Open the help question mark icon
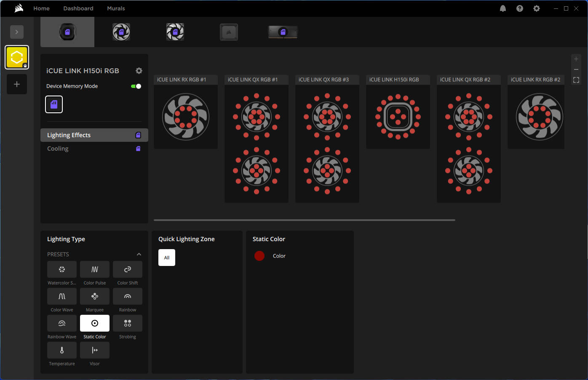Image resolution: width=588 pixels, height=380 pixels. click(520, 8)
